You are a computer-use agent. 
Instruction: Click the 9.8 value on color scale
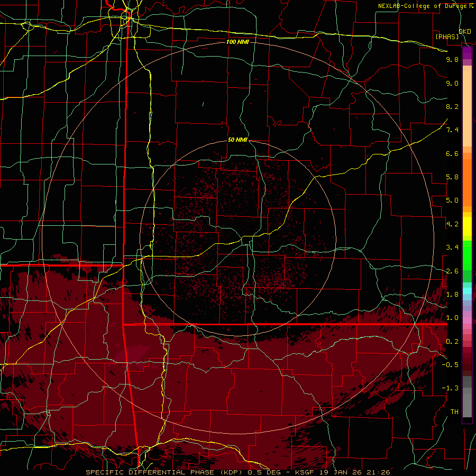[x=452, y=59]
